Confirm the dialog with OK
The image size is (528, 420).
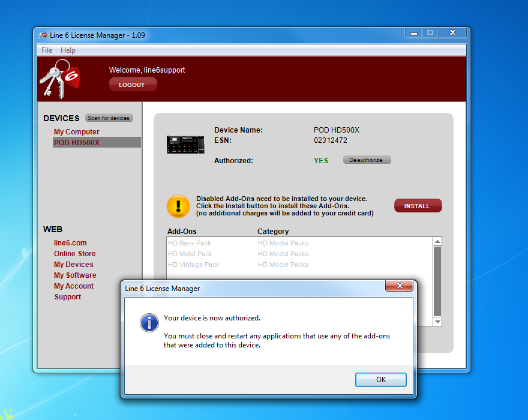pos(381,380)
